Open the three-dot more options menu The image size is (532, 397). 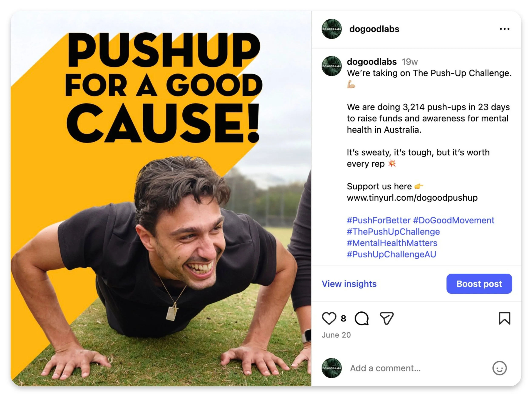pyautogui.click(x=504, y=29)
